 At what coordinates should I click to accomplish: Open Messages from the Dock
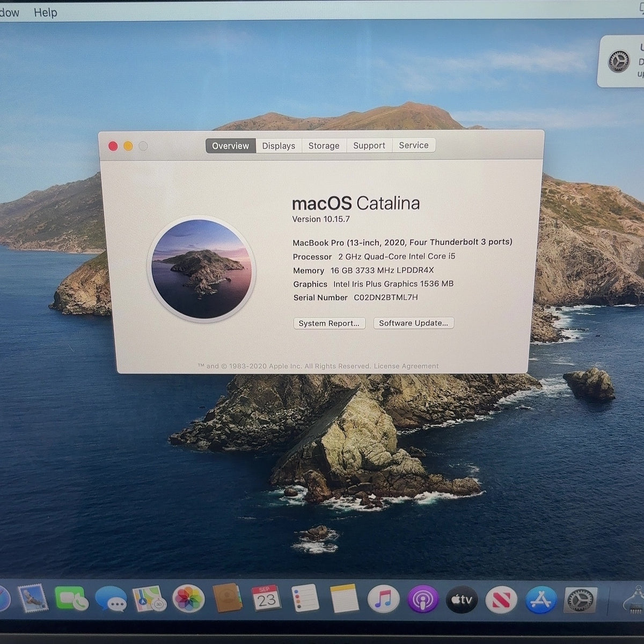(x=111, y=599)
